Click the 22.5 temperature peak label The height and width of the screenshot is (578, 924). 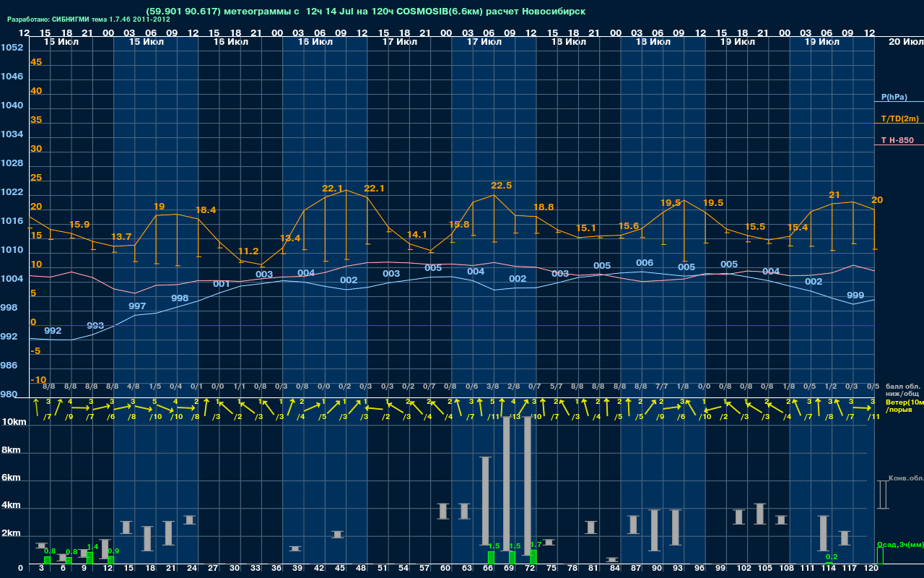(x=501, y=186)
